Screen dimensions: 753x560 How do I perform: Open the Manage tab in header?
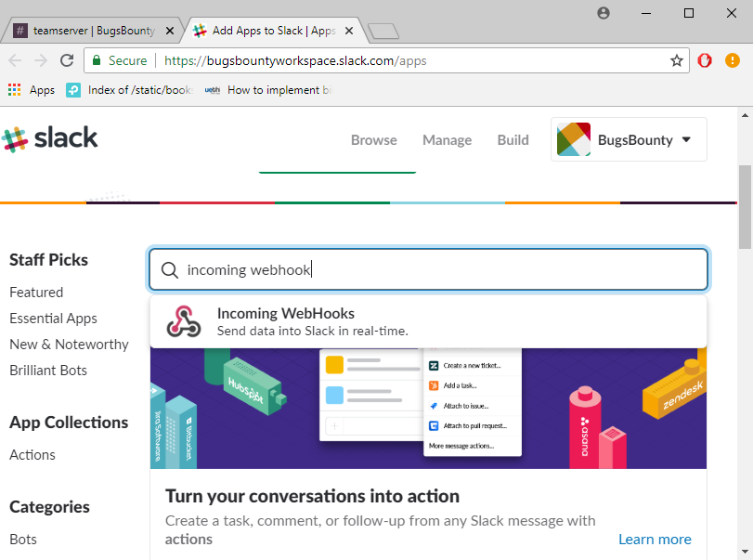click(447, 140)
